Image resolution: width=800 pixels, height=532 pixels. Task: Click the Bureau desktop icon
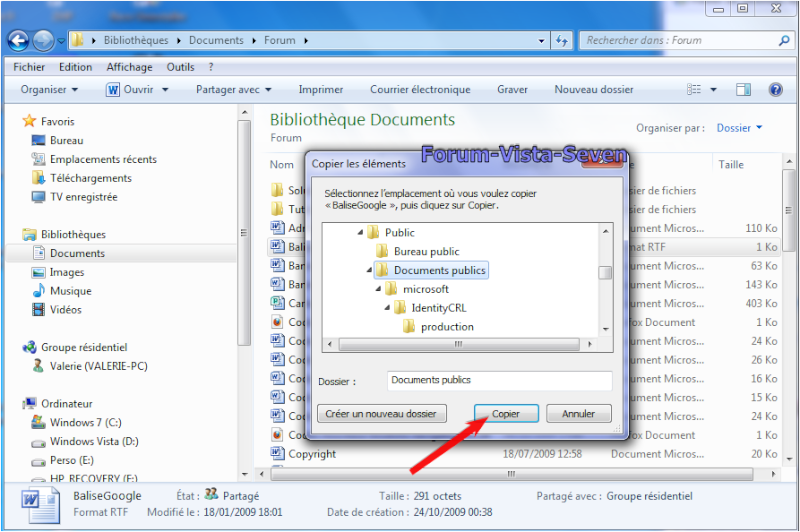click(x=38, y=140)
